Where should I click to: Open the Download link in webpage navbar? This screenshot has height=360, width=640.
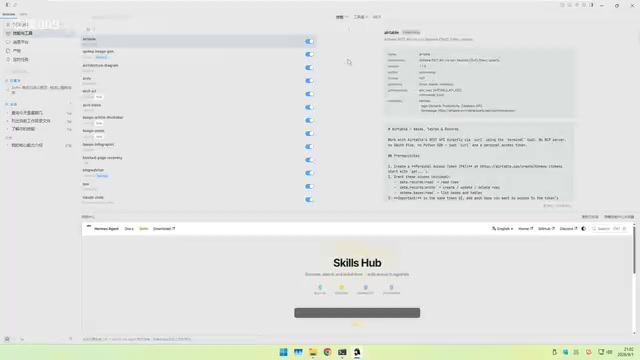pyautogui.click(x=164, y=229)
